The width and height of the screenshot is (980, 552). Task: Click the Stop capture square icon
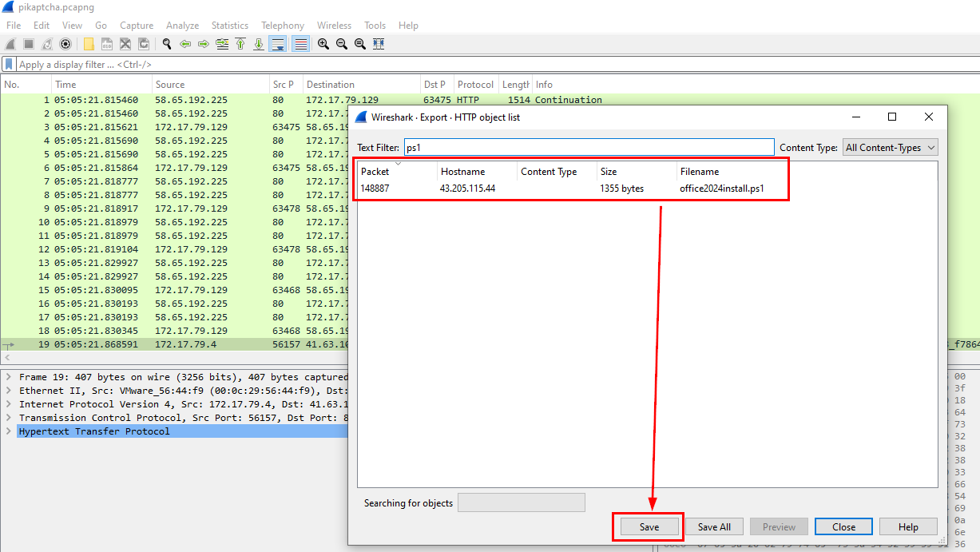(x=28, y=44)
